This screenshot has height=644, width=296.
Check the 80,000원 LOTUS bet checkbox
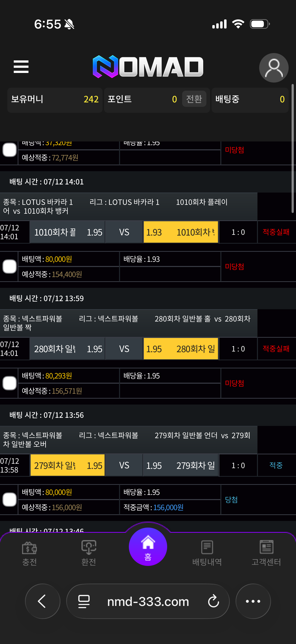point(10,266)
